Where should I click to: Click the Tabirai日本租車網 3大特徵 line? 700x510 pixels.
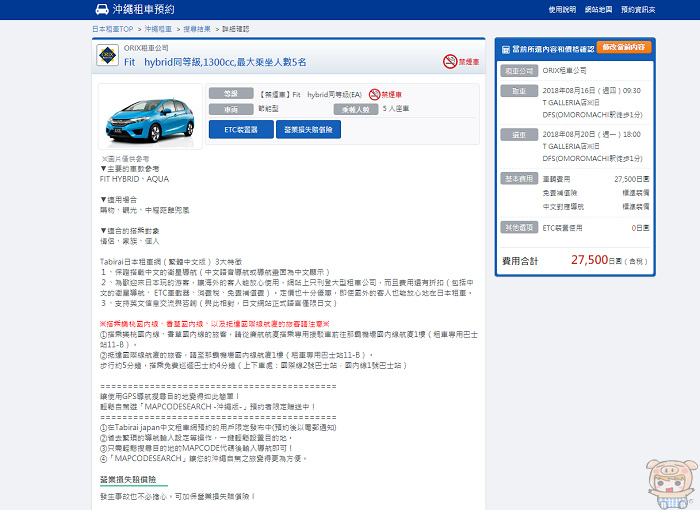pos(171,262)
